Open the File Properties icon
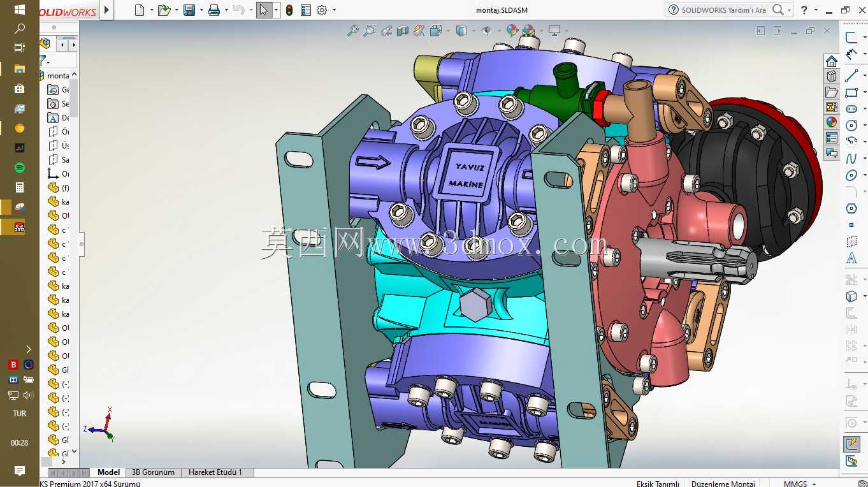This screenshot has width=868, height=487. pyautogui.click(x=306, y=10)
